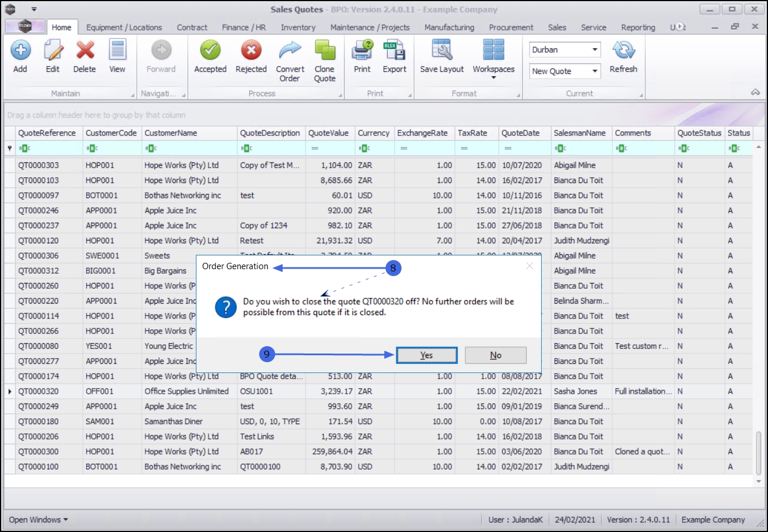Click the Convert Order icon
The height and width of the screenshot is (532, 768).
[x=290, y=51]
